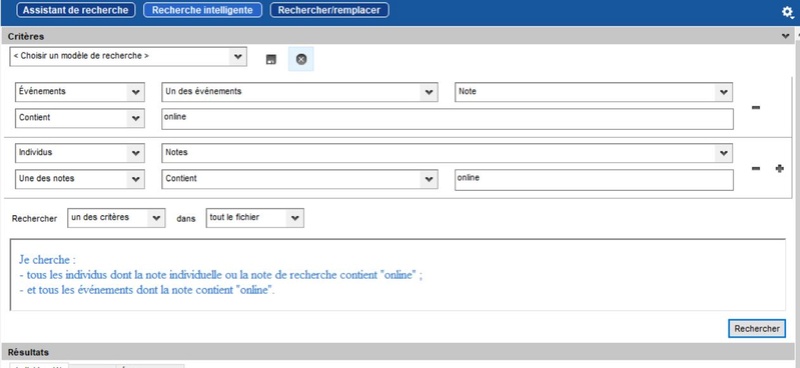Image resolution: width=800 pixels, height=368 pixels.
Task: Click the summary line about 'tous les événements'
Action: pos(147,291)
